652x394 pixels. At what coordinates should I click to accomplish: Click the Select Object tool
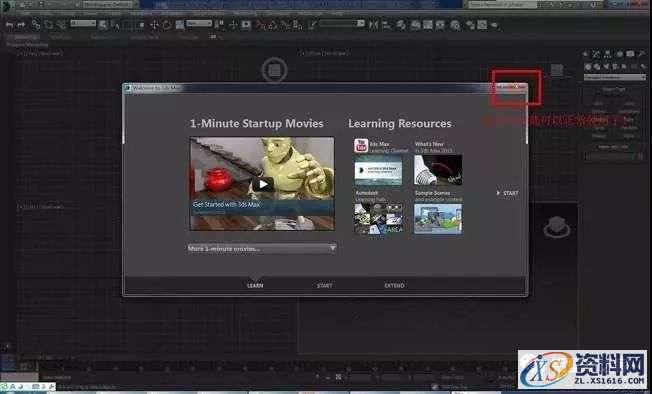coord(102,25)
